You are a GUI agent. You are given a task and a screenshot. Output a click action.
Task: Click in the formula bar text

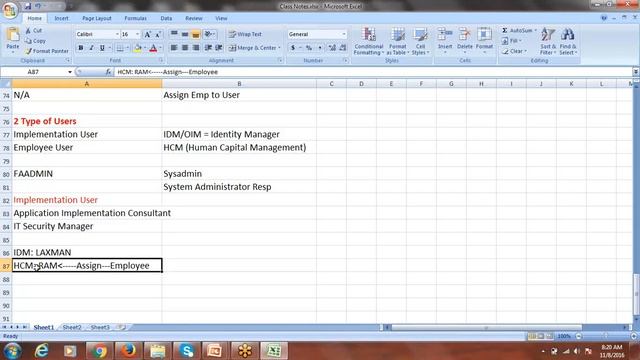pyautogui.click(x=167, y=72)
